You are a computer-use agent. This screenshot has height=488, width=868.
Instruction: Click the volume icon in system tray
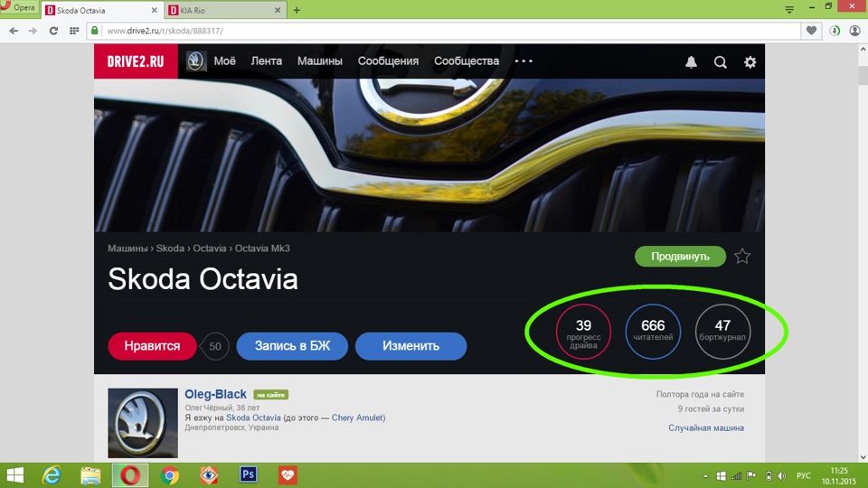click(782, 476)
